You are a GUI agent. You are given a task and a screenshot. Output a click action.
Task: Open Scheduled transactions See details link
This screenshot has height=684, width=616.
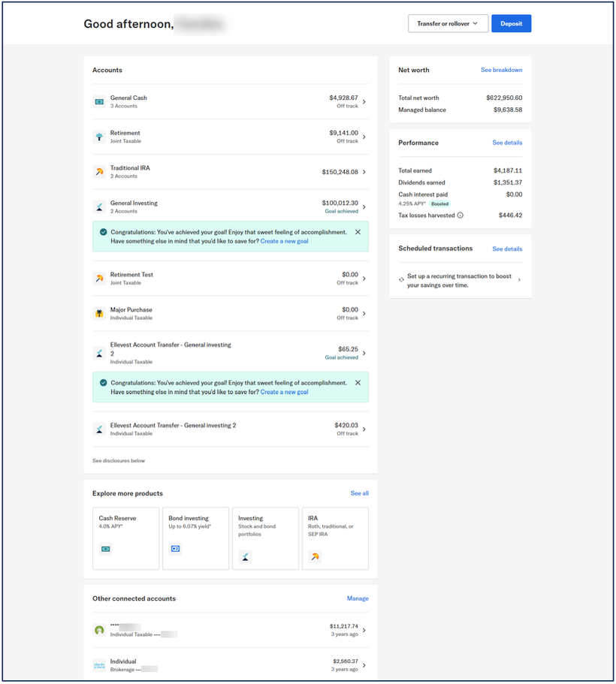coord(507,249)
